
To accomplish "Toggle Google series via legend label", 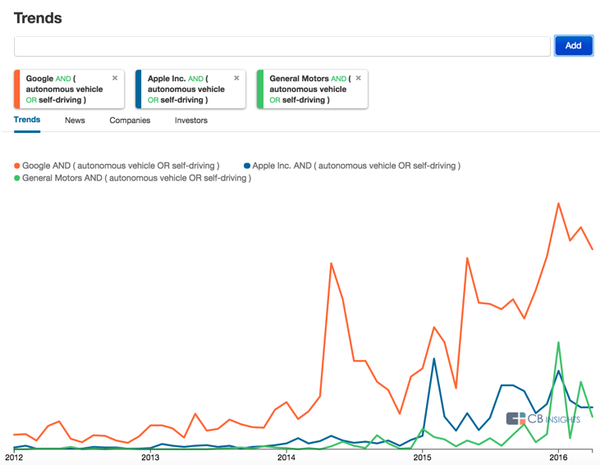I will pyautogui.click(x=122, y=165).
